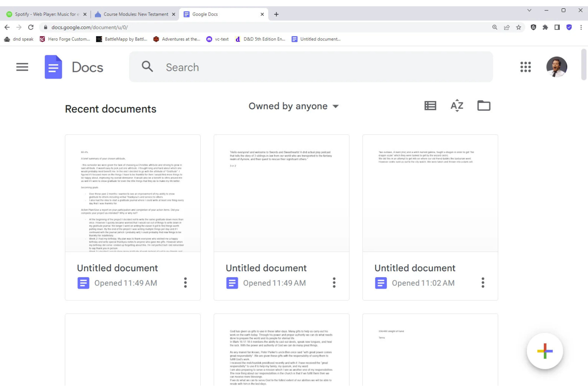The height and width of the screenshot is (392, 588).
Task: Open the D&D 5th Edition bookmark
Action: click(x=260, y=39)
